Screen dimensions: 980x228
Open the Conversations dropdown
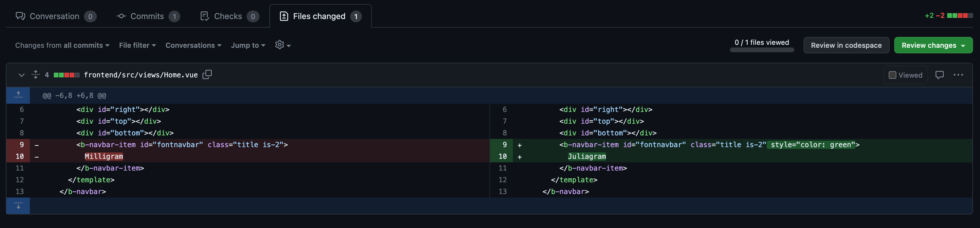coord(193,45)
